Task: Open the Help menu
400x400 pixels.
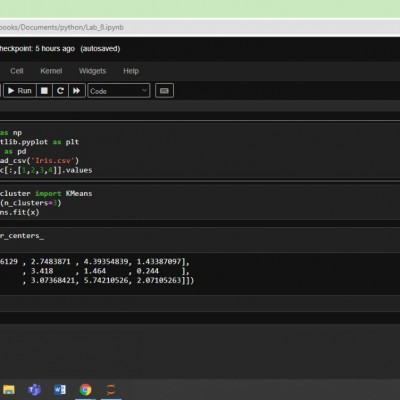Action: tap(131, 71)
